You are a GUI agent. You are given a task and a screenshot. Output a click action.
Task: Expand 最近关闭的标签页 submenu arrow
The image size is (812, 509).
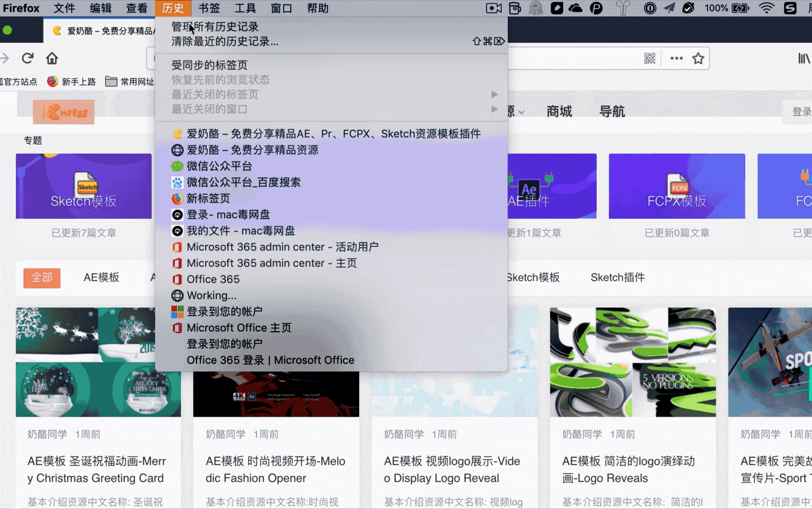coord(494,94)
